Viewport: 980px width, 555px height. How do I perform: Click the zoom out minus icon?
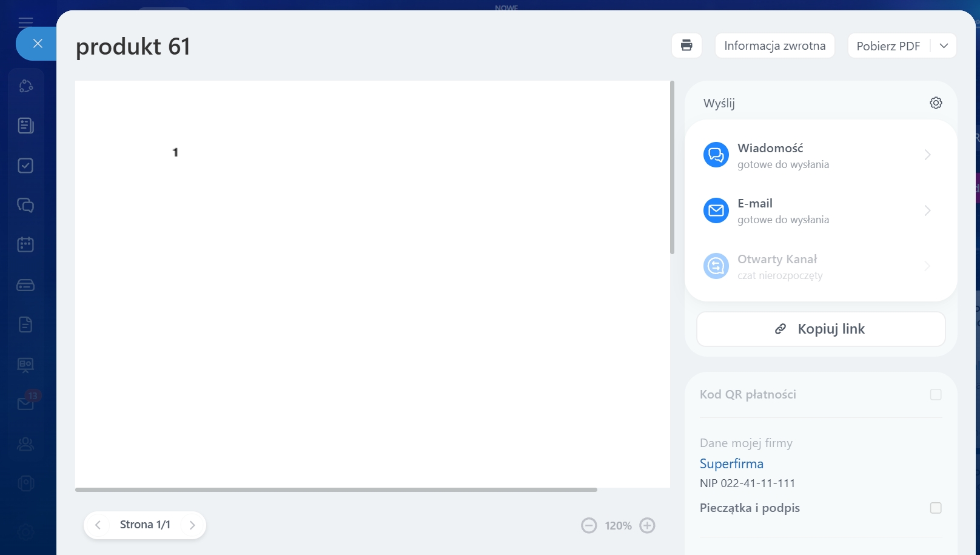589,525
